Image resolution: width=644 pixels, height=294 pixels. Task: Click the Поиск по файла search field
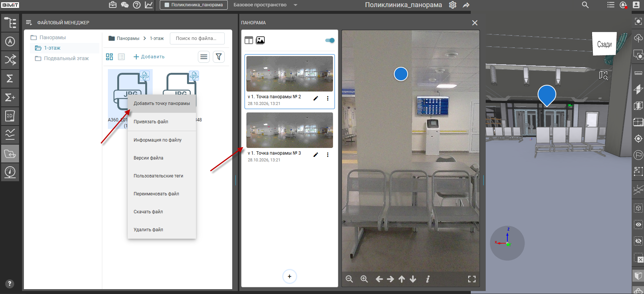coord(197,38)
